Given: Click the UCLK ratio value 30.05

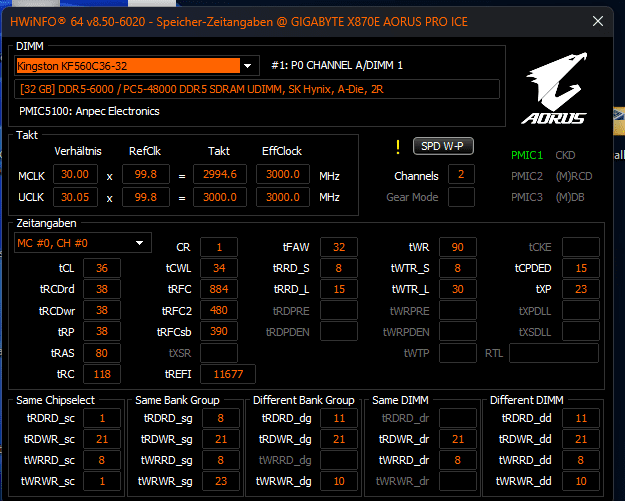Looking at the screenshot, I should 75,197.
